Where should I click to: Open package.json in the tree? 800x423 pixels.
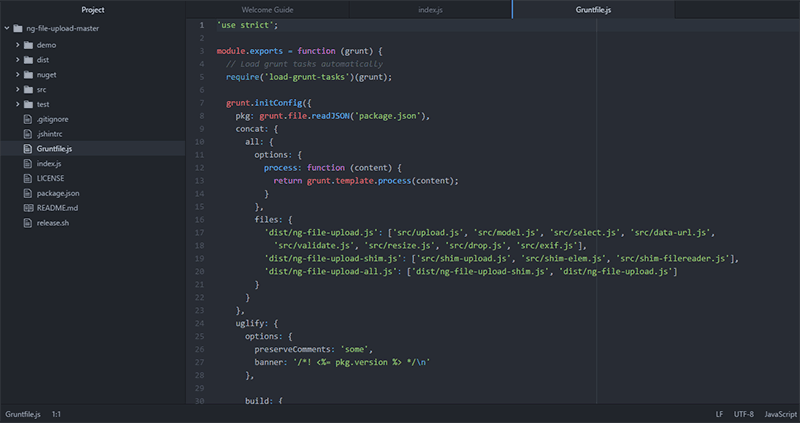(x=58, y=193)
